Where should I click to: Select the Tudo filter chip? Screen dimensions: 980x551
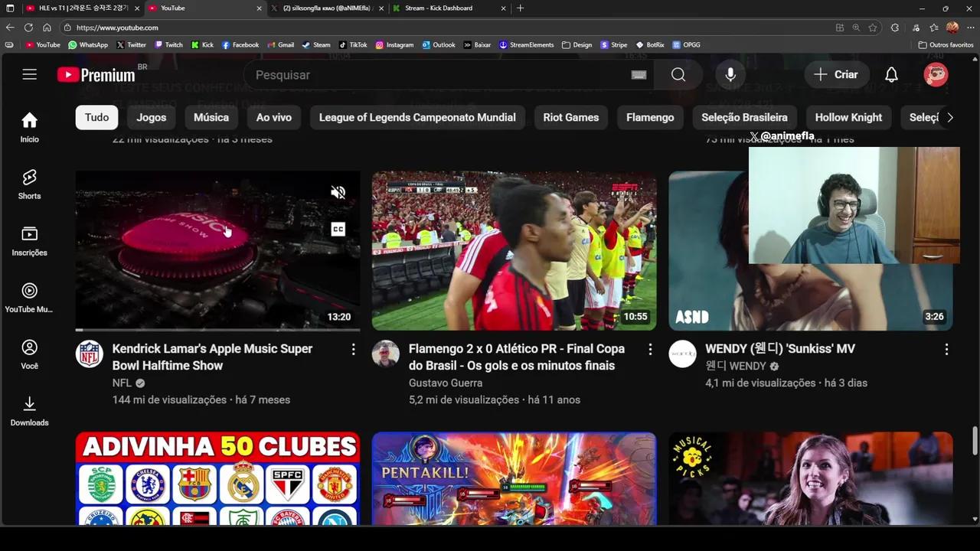(96, 117)
